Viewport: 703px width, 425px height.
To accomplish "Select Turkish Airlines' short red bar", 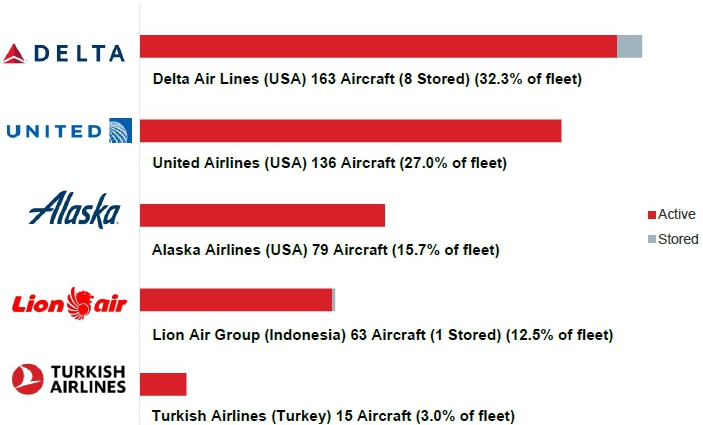I will 163,384.
